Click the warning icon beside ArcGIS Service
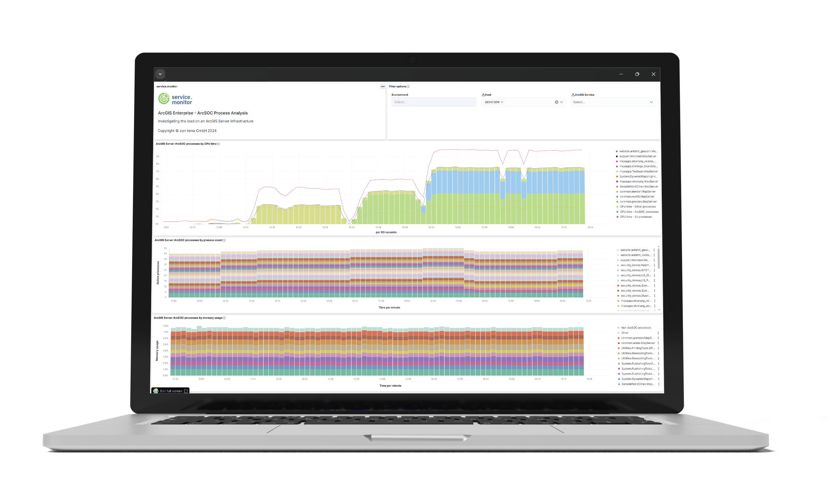829x504 pixels. (573, 94)
